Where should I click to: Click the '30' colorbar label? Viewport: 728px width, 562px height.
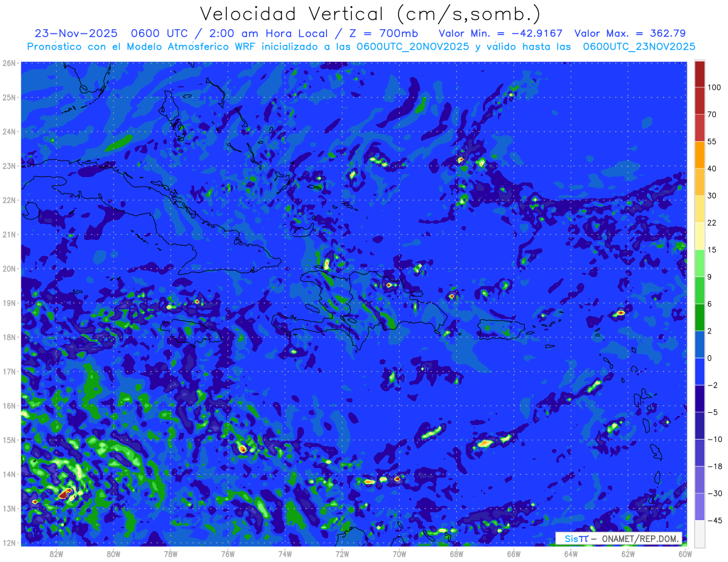click(712, 195)
